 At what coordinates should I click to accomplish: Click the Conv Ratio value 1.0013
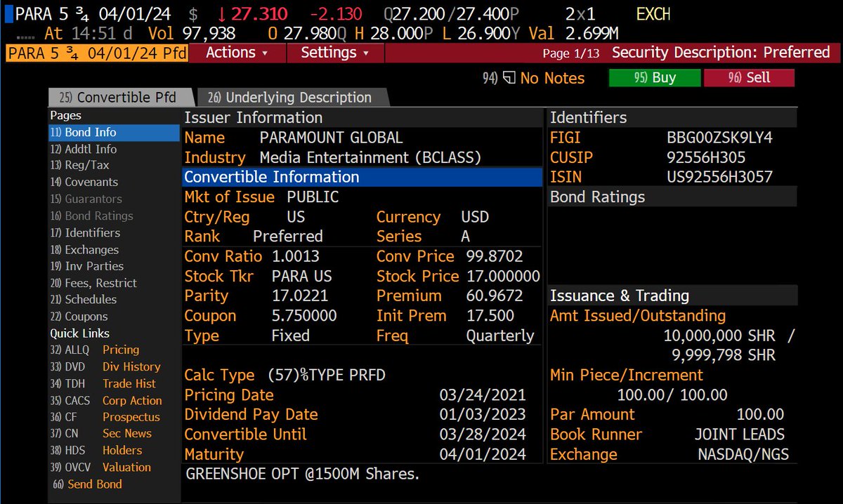coord(296,256)
